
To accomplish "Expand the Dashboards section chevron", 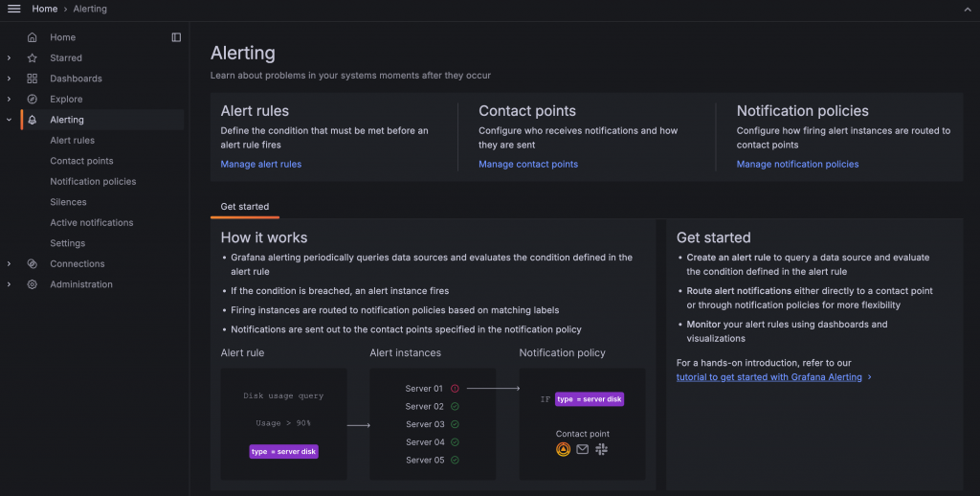I will 9,79.
